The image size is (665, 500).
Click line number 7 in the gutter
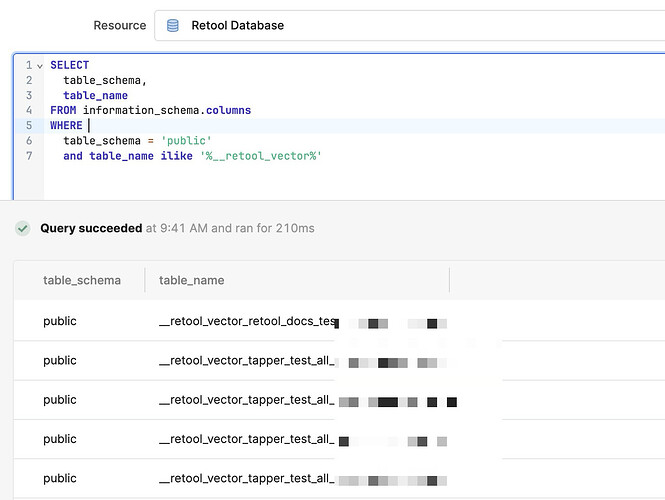29,156
